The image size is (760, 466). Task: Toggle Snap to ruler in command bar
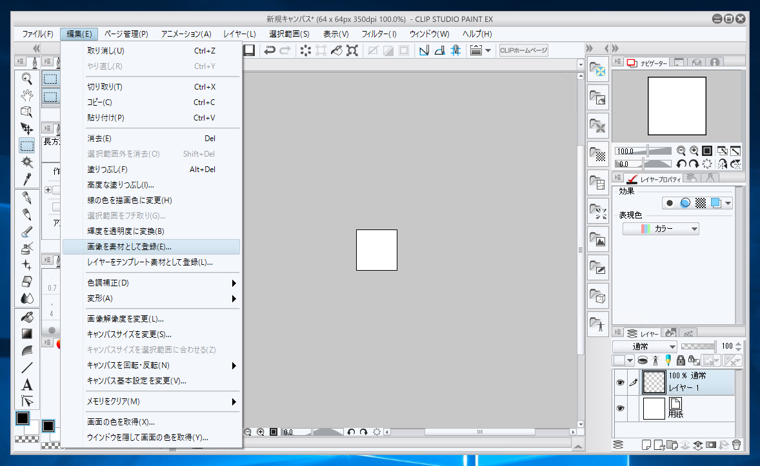424,50
